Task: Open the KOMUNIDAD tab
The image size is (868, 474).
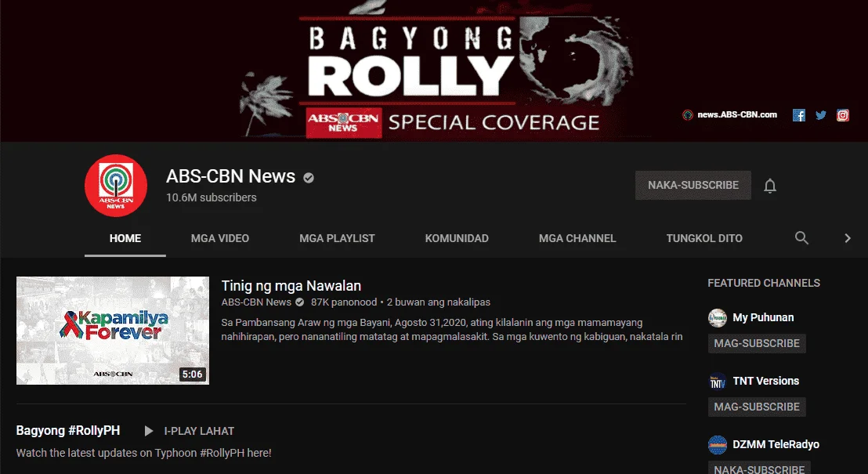Action: (457, 239)
